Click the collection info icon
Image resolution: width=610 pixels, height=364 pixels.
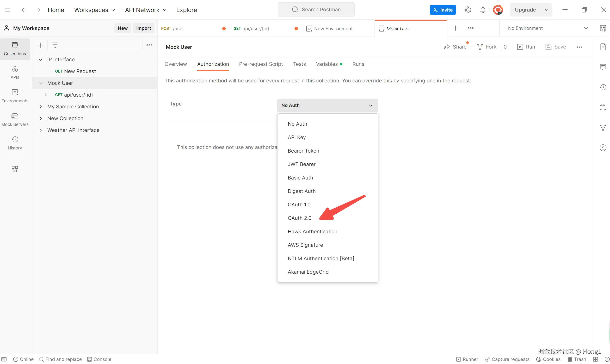[x=603, y=148]
